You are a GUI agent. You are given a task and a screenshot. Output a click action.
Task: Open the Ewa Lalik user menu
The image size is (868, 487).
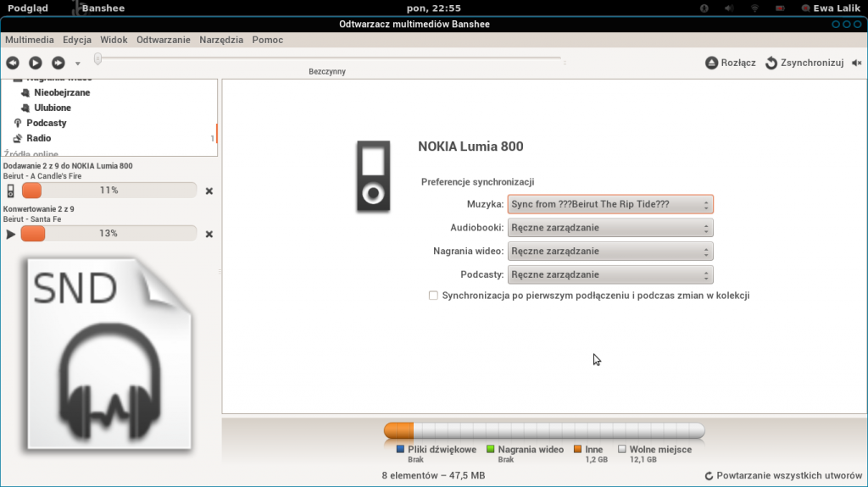831,8
